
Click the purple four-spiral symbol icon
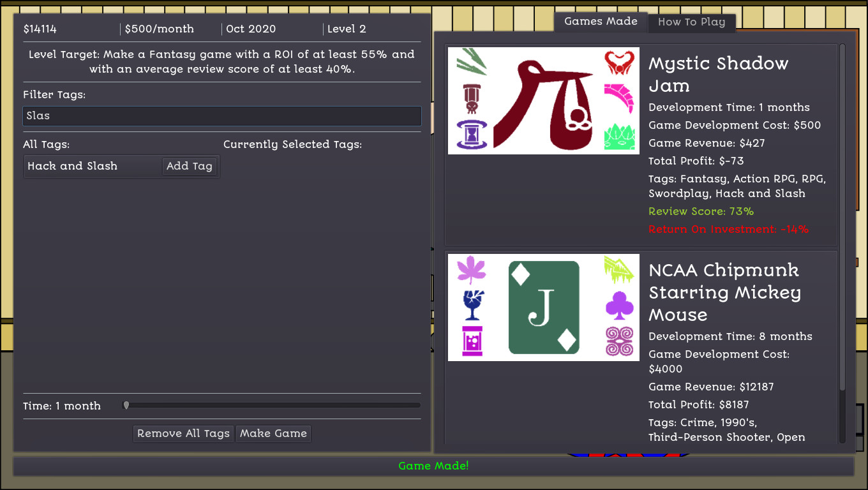click(619, 341)
